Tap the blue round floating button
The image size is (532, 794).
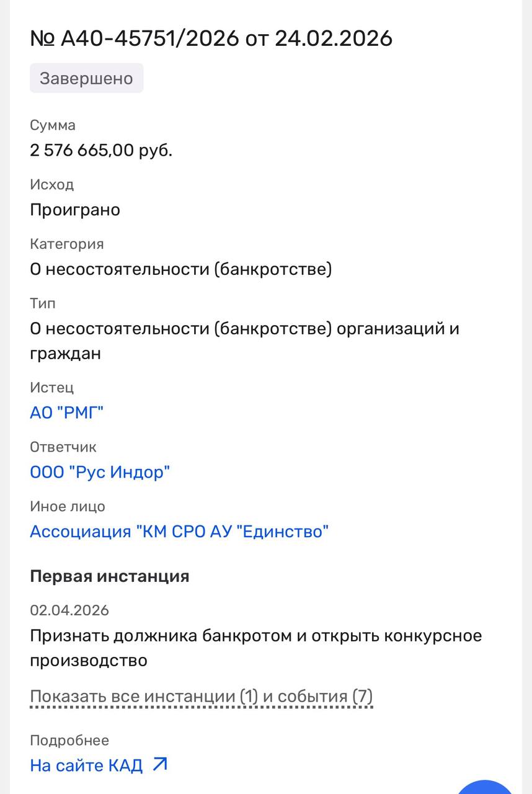click(488, 787)
